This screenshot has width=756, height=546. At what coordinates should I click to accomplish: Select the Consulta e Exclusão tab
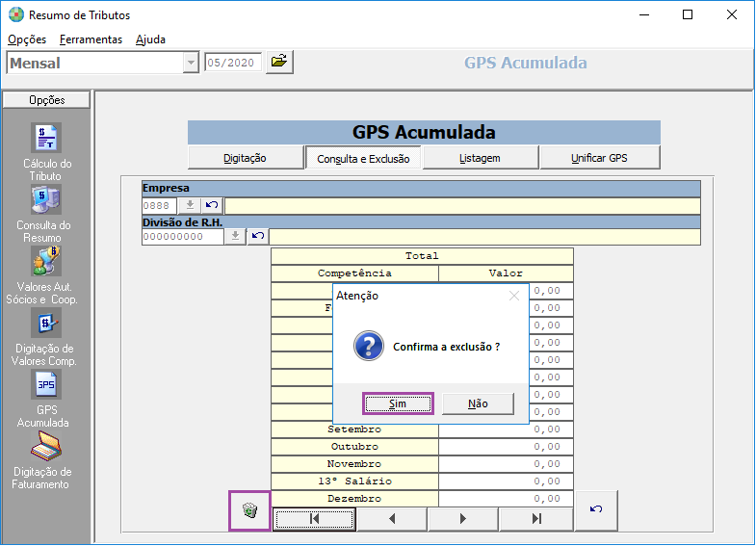(x=363, y=159)
